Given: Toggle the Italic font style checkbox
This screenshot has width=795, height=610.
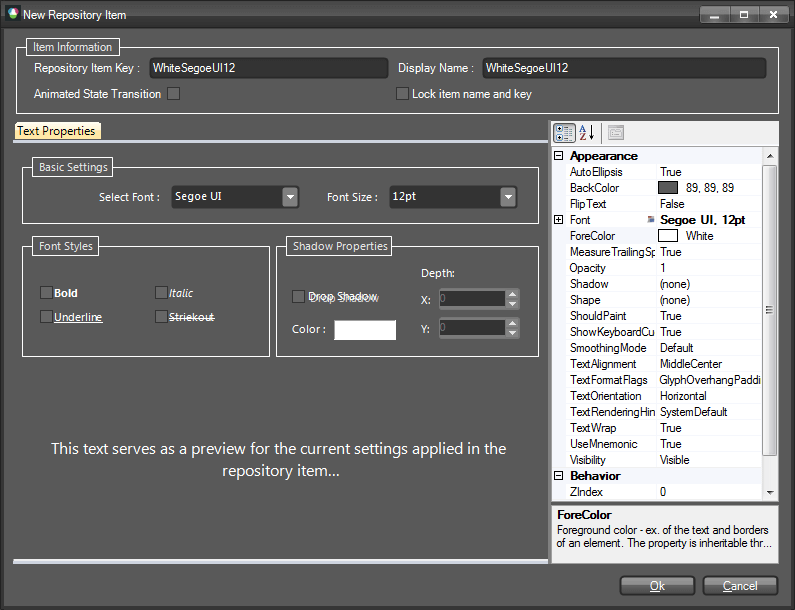Looking at the screenshot, I should 161,293.
